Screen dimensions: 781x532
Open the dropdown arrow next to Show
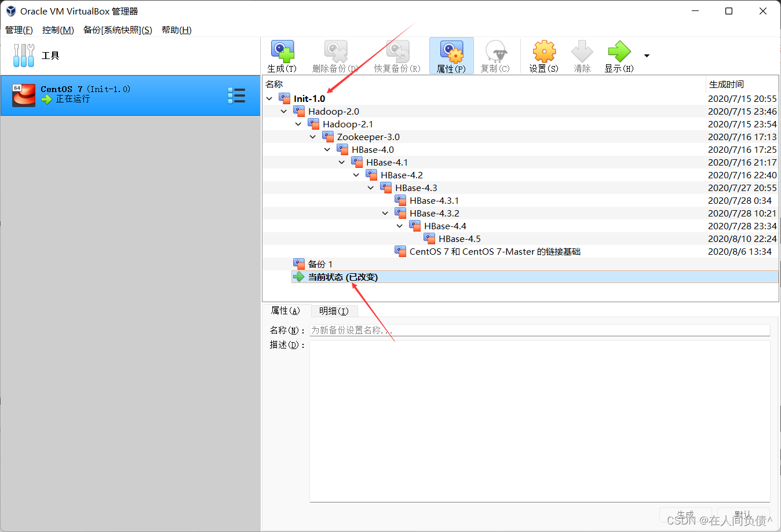(x=647, y=56)
